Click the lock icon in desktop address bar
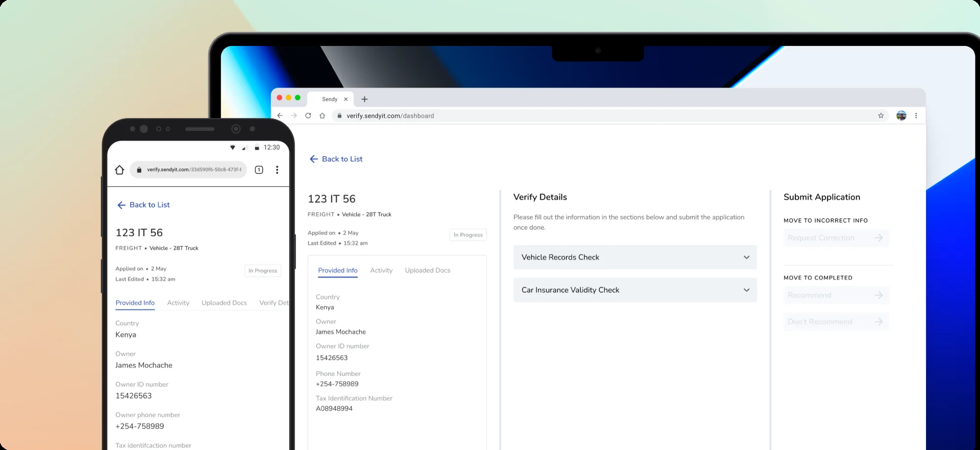 [339, 116]
